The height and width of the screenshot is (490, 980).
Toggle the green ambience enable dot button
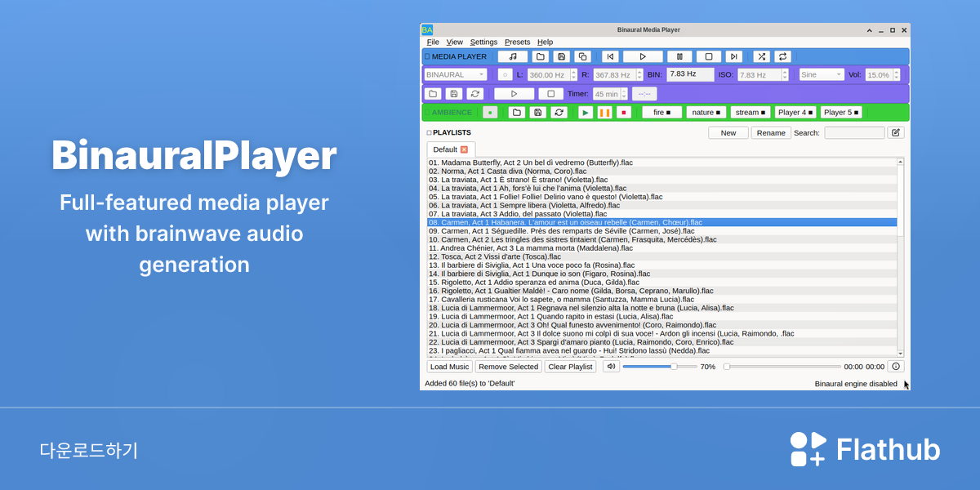490,113
